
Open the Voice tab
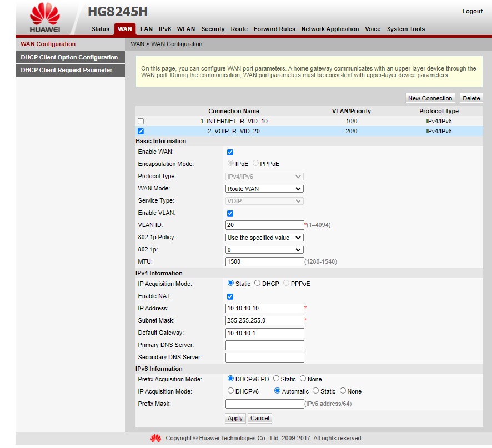point(373,29)
